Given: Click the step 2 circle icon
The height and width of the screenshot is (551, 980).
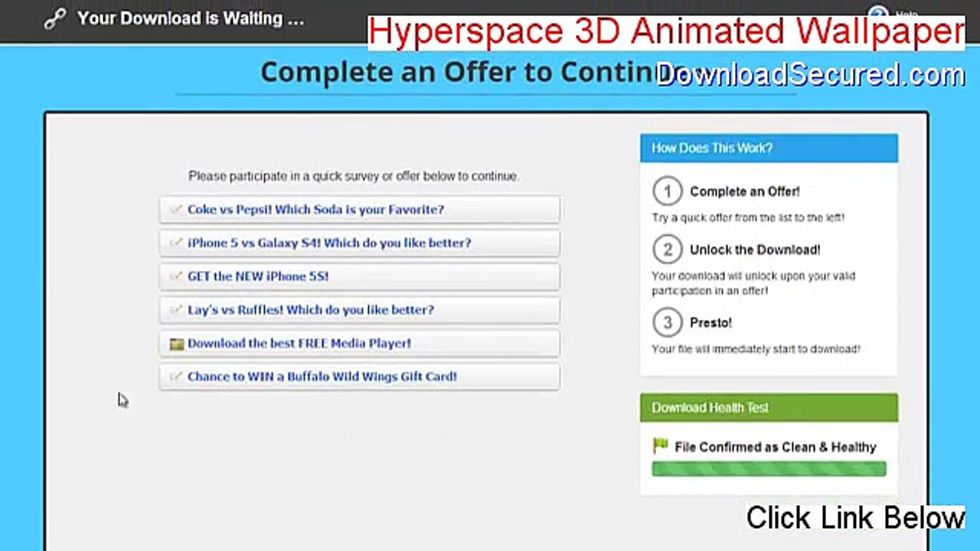Looking at the screenshot, I should click(667, 249).
